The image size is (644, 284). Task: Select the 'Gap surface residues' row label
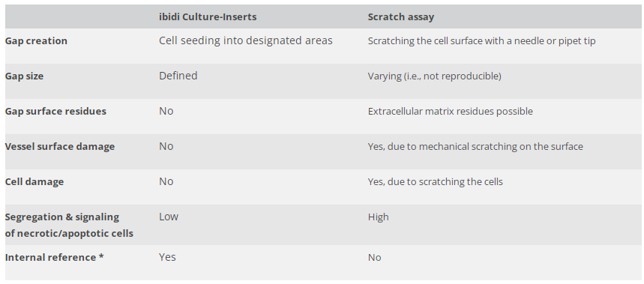pyautogui.click(x=55, y=111)
